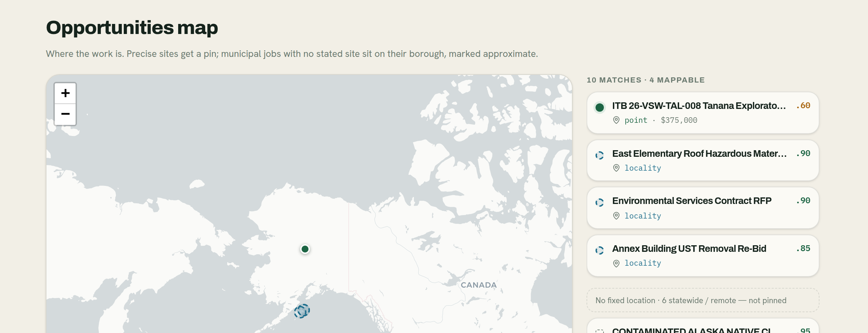Click the '.90' score on Environmental Services card
Screen dimensions: 868x333
pos(803,201)
